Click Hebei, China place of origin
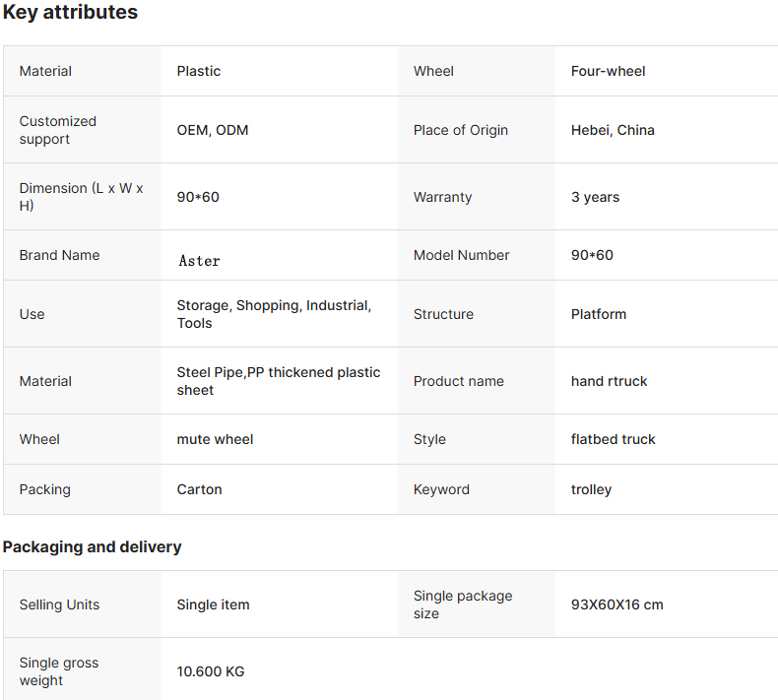 [x=613, y=130]
